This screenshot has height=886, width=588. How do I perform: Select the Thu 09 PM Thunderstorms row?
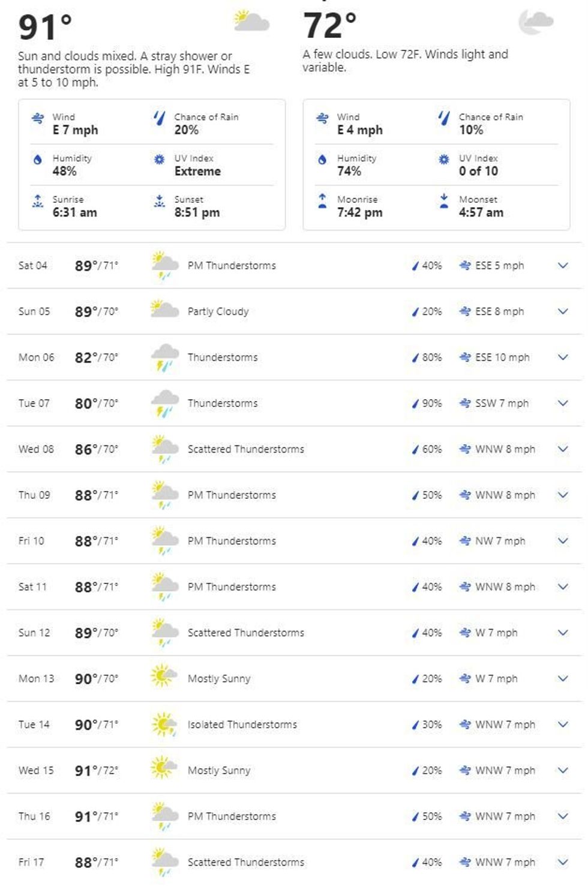pyautogui.click(x=232, y=495)
